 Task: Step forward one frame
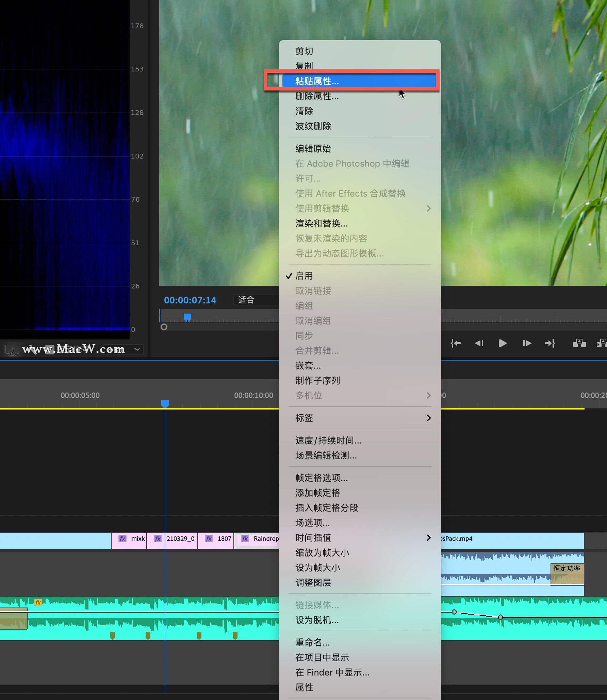[x=527, y=343]
